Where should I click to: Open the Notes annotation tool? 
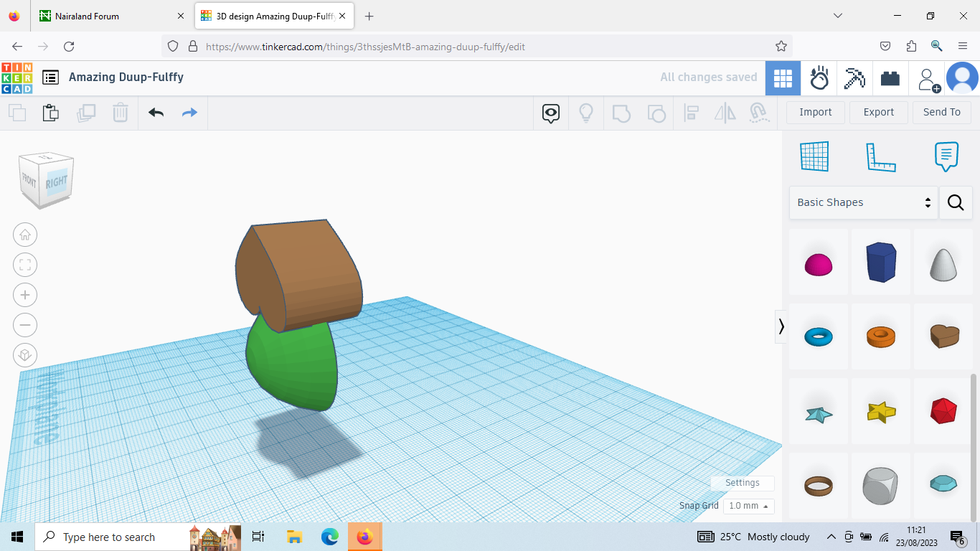[946, 156]
